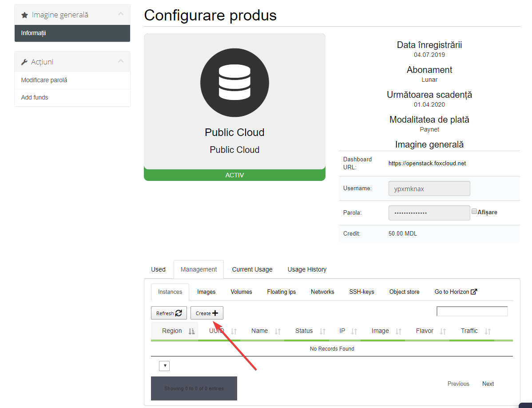Enable the Afișare password checkbox
Image resolution: width=532 pixels, height=408 pixels.
click(474, 212)
